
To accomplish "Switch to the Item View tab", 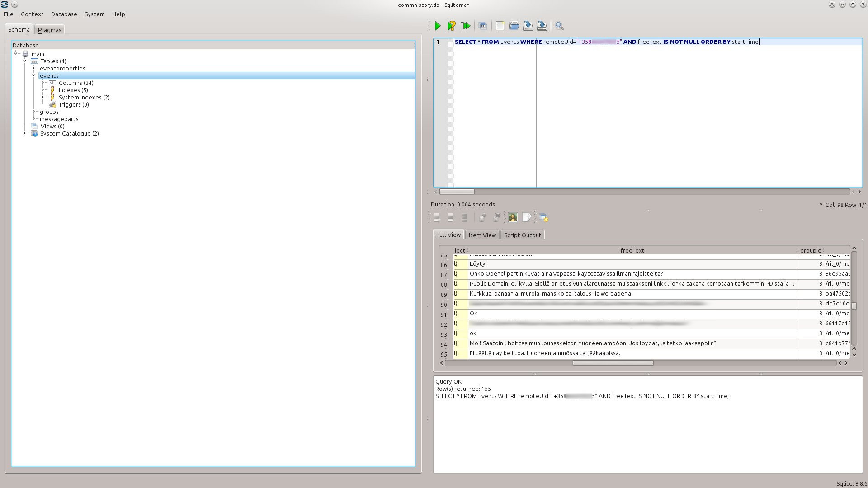I will coord(482,235).
